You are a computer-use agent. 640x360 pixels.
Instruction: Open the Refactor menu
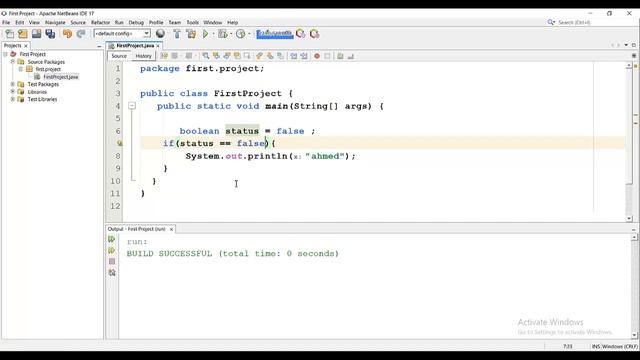pos(100,22)
